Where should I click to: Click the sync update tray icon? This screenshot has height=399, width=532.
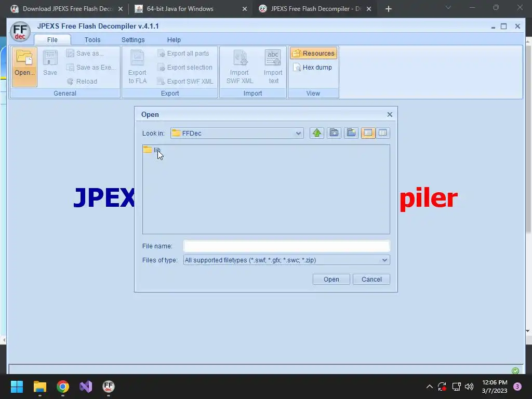click(442, 387)
